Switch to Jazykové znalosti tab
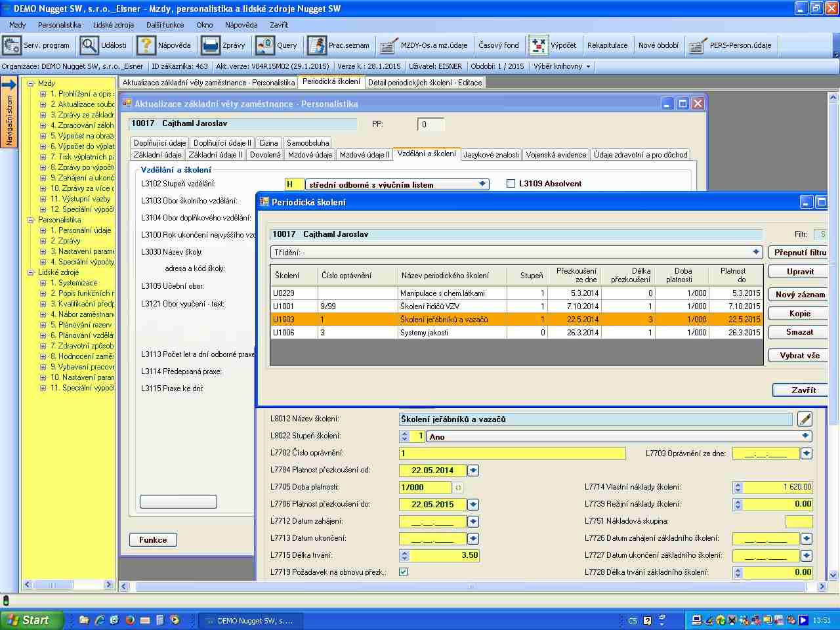840x630 pixels. [x=491, y=155]
